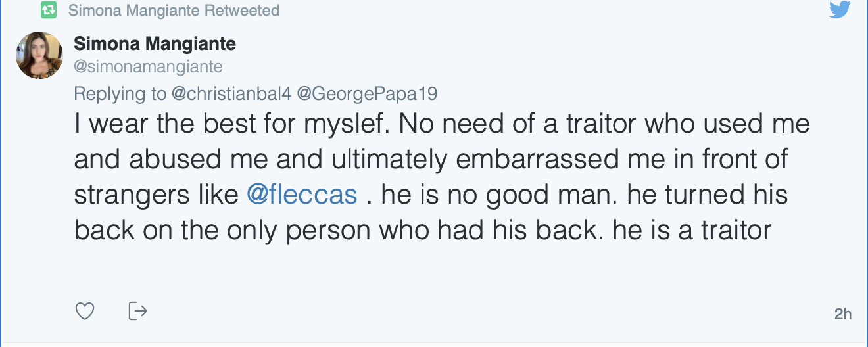This screenshot has width=868, height=347.
Task: Click the green retweet icon
Action: (x=48, y=11)
